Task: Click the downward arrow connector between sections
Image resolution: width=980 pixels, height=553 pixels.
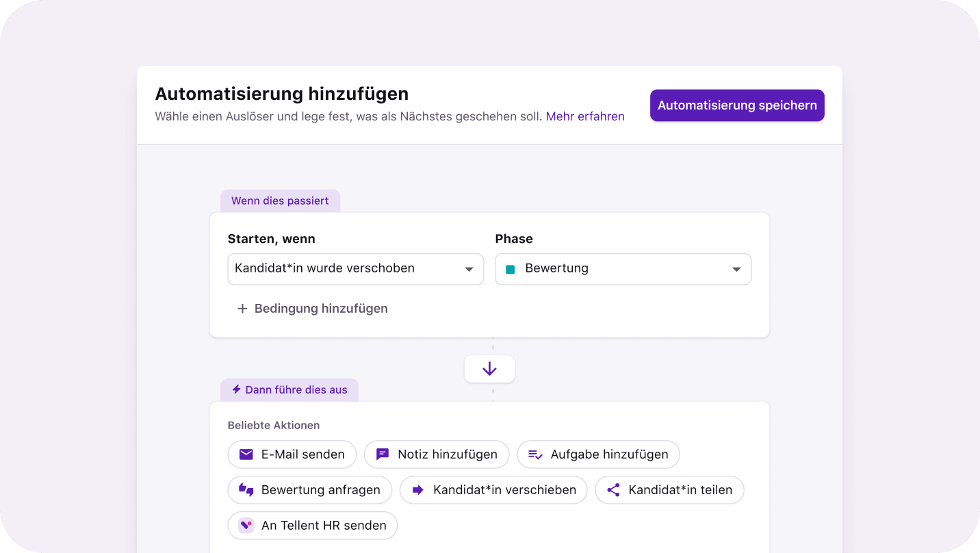Action: click(x=489, y=368)
